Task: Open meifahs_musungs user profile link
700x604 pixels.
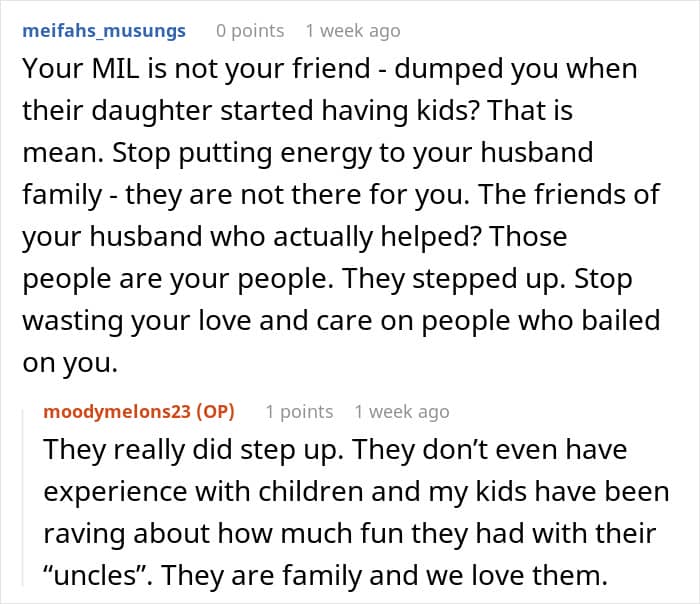Action: (x=104, y=31)
